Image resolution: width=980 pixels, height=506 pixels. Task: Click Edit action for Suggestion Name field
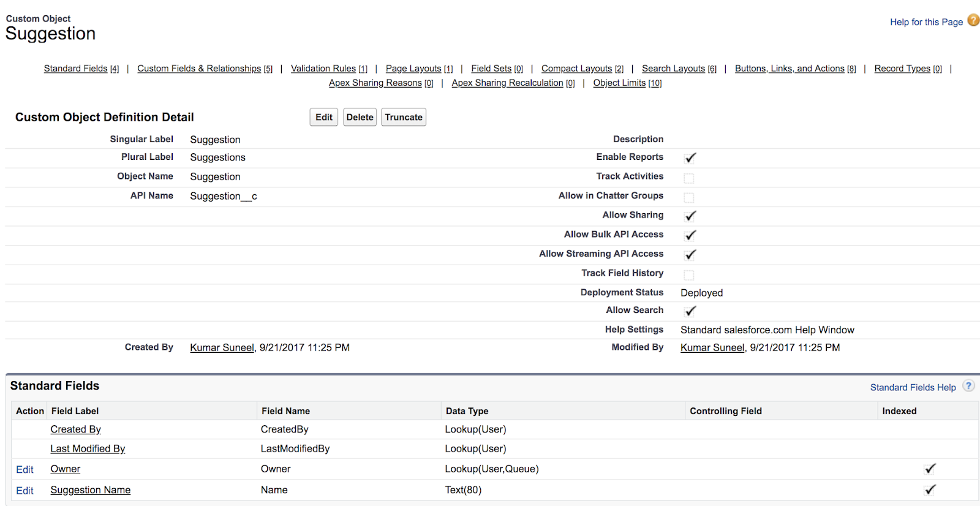pyautogui.click(x=25, y=490)
